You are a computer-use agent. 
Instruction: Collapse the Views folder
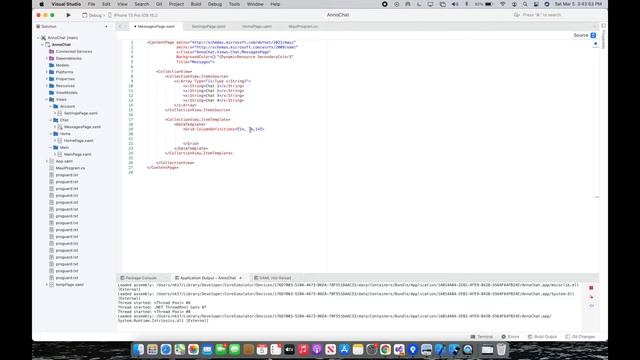point(47,100)
